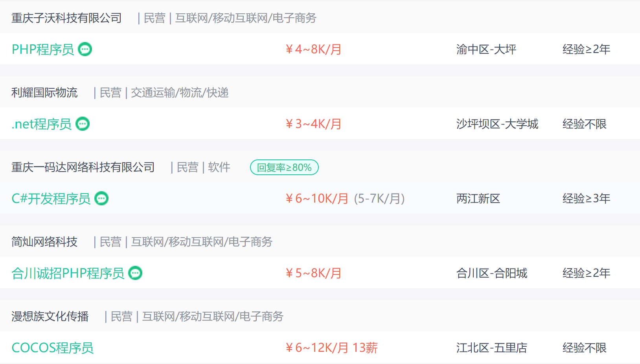Click location 沙坪坝区-大学城
The image size is (640, 364).
[x=497, y=124]
